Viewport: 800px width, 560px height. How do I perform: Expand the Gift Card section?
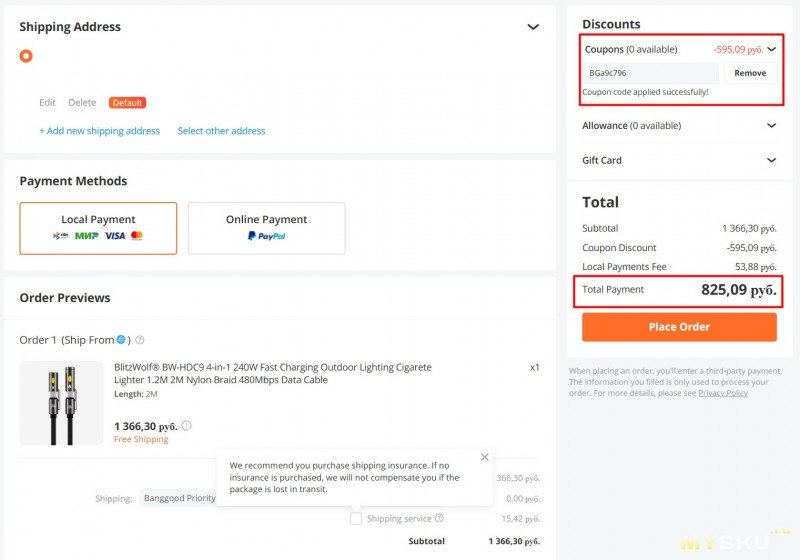click(x=771, y=160)
